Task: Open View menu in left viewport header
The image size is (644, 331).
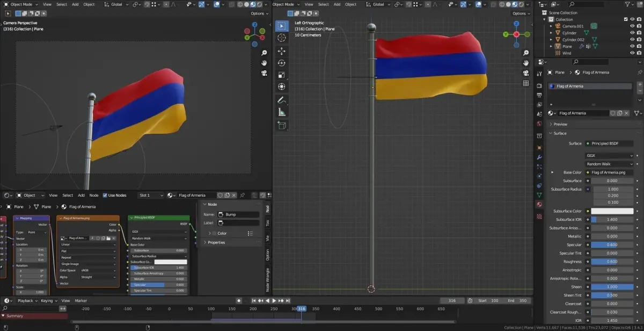Action: [47, 4]
